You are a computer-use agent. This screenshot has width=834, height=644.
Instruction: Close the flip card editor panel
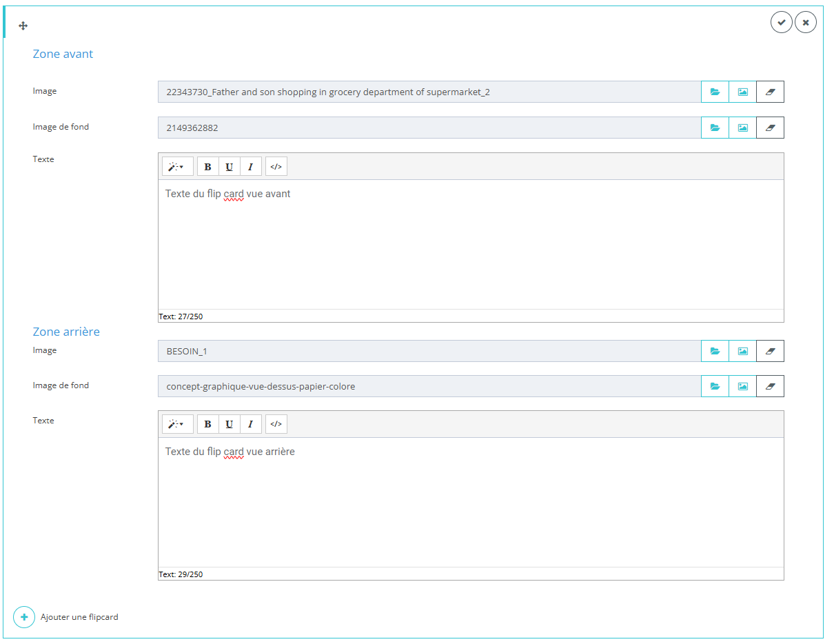(x=805, y=23)
